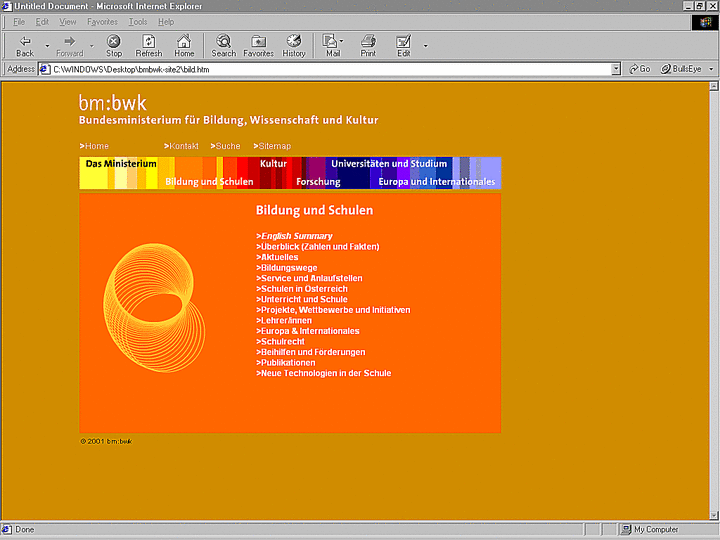Image resolution: width=720 pixels, height=540 pixels.
Task: Click the My Computer zone indicator
Action: tap(650, 529)
